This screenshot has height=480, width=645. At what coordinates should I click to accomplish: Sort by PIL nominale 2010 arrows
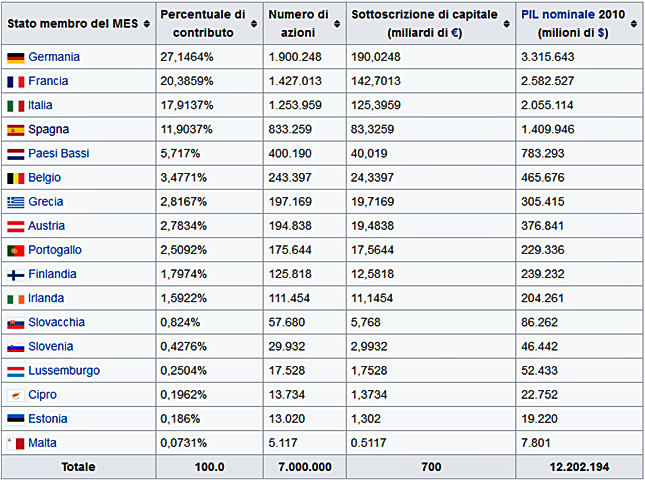tap(634, 24)
